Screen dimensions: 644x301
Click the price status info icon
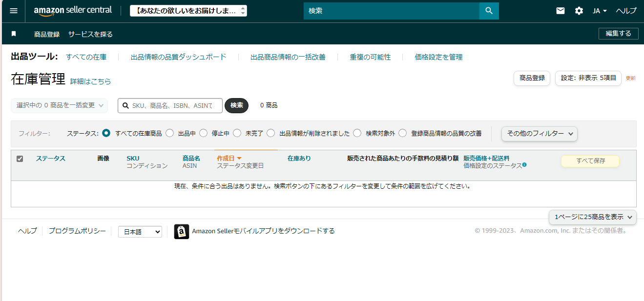point(524,165)
